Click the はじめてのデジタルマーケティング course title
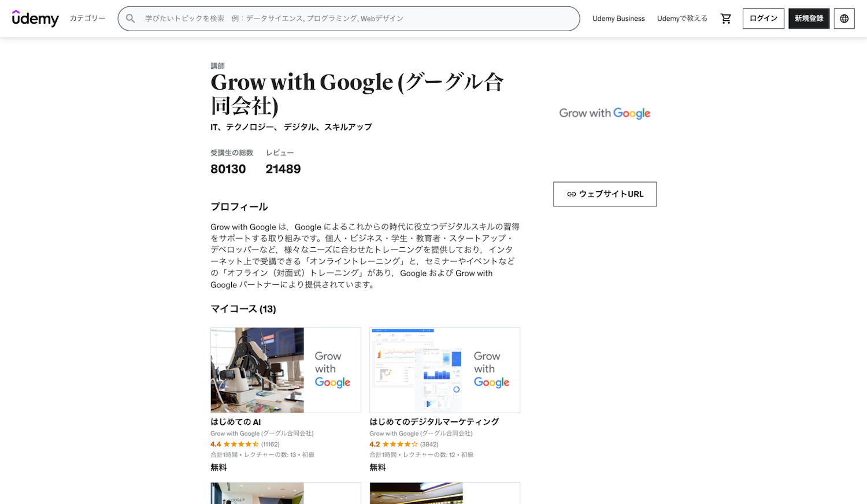867x504 pixels. [434, 422]
